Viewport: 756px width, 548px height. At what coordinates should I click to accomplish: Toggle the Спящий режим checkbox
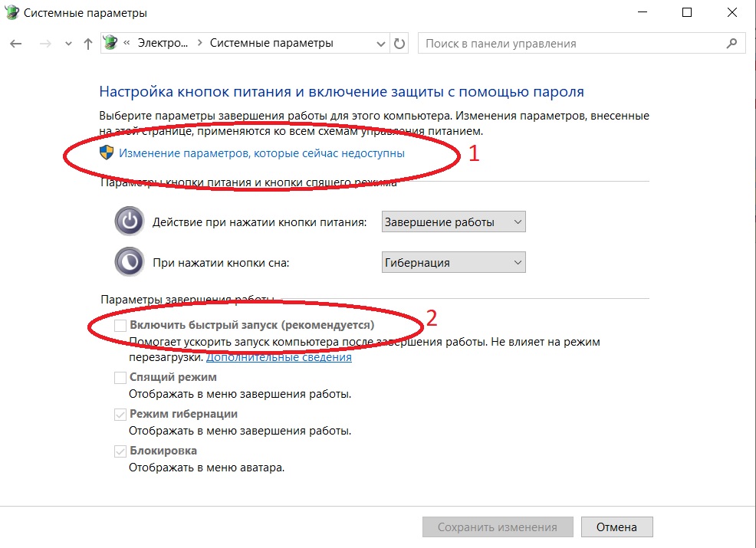(x=120, y=377)
